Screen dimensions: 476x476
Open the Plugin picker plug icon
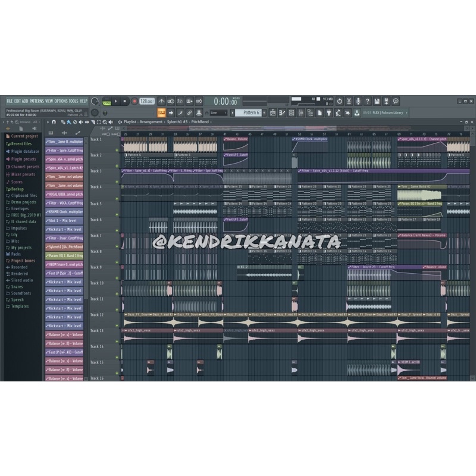coord(329,113)
